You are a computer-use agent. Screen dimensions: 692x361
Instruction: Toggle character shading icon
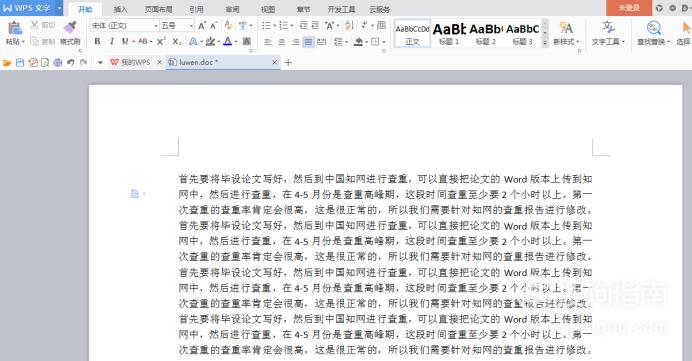[247, 41]
